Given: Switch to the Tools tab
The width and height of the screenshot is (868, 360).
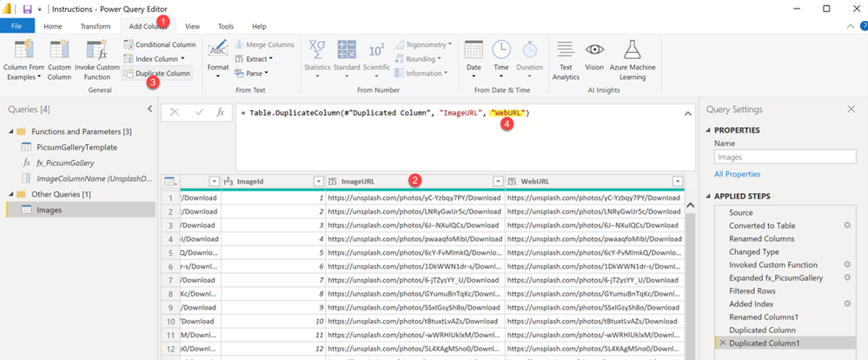Looking at the screenshot, I should (226, 26).
